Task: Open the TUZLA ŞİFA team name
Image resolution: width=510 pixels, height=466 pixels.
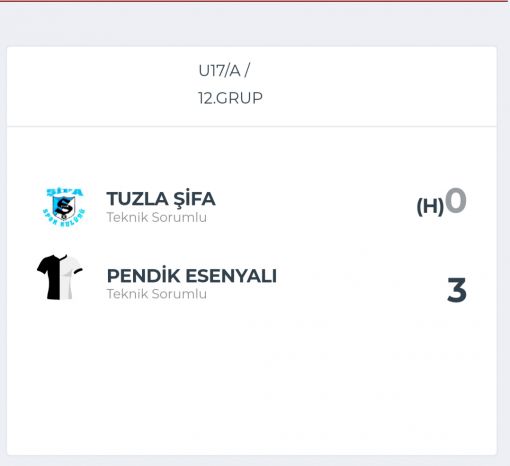Action: (161, 199)
